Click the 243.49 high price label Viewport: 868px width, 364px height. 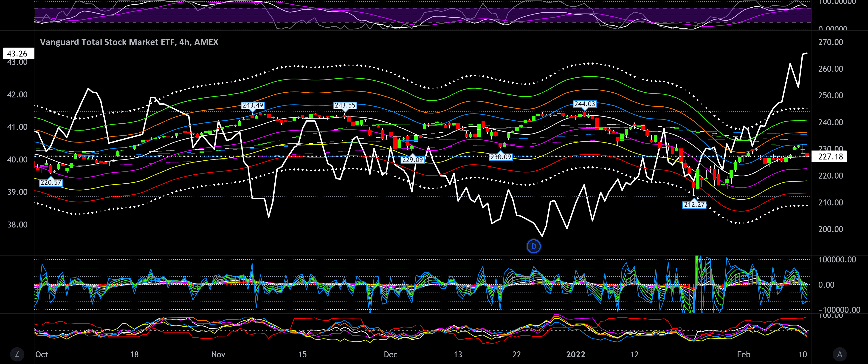252,105
